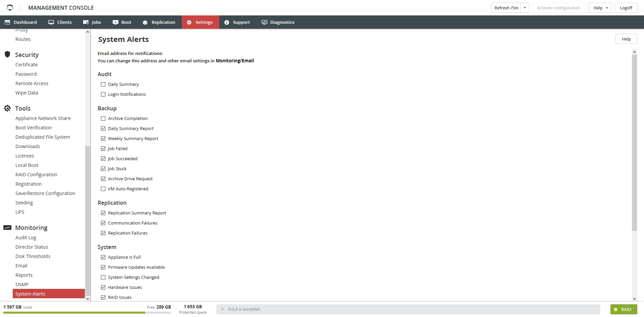Expand the EULA status message chevron
Screen dimensions: 644x317
pyautogui.click(x=222, y=309)
